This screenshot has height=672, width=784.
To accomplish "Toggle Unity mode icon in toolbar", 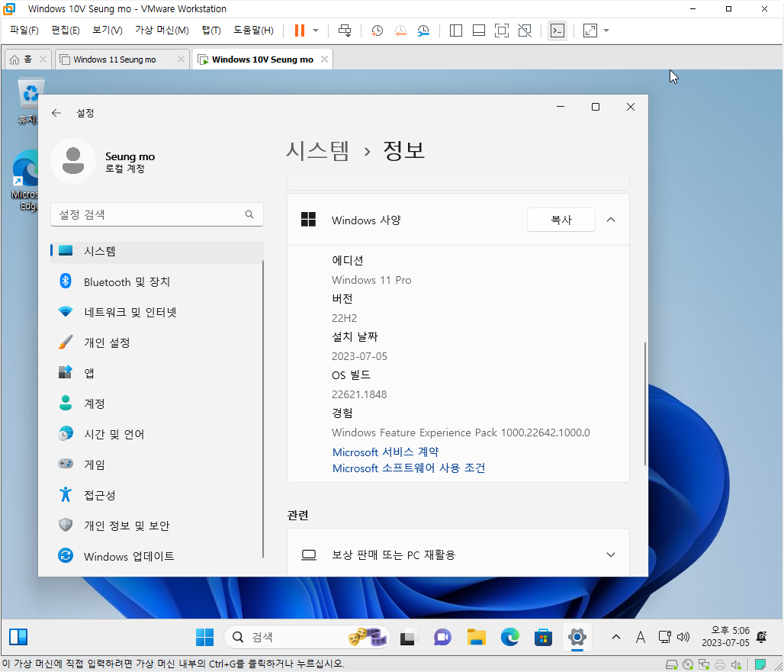I will (x=525, y=31).
